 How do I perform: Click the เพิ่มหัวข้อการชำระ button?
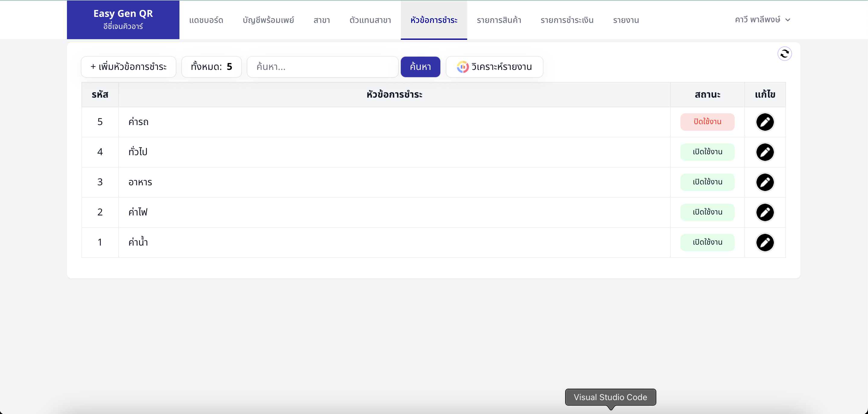(128, 67)
